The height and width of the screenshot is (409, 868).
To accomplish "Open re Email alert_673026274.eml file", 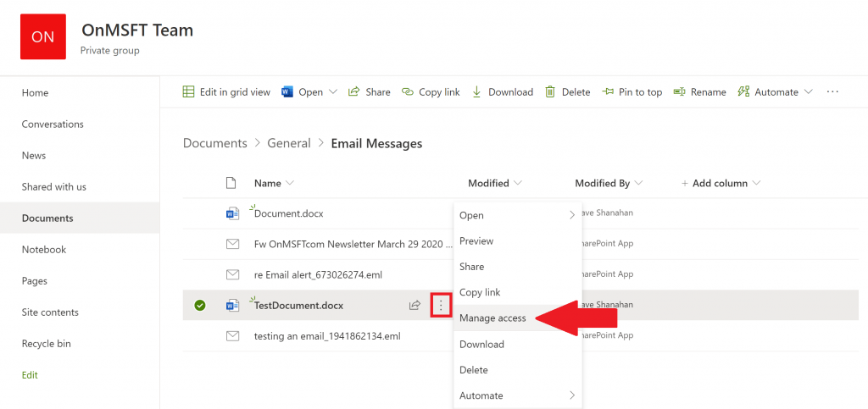I will click(x=318, y=274).
